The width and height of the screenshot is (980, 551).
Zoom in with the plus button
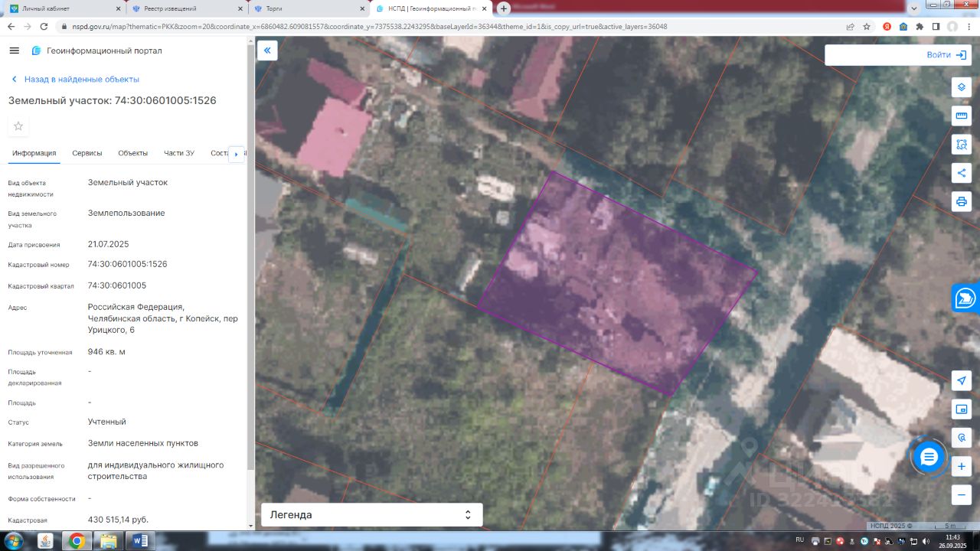pyautogui.click(x=962, y=466)
